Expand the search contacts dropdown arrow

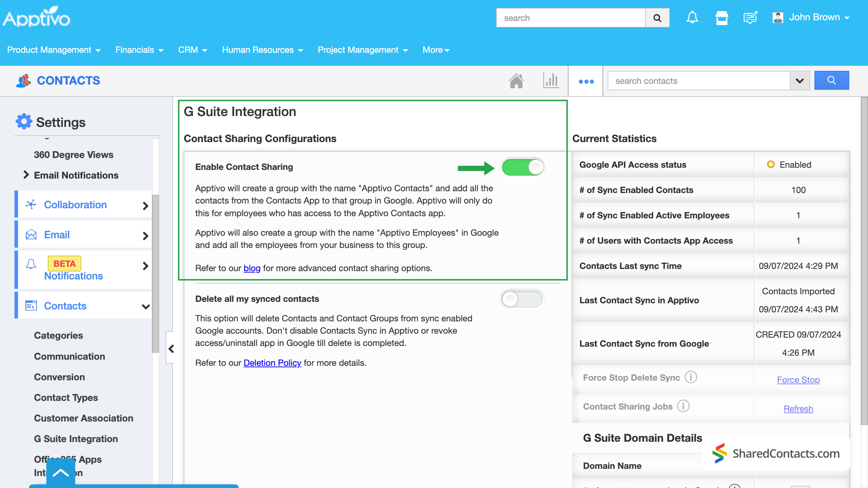click(x=800, y=81)
